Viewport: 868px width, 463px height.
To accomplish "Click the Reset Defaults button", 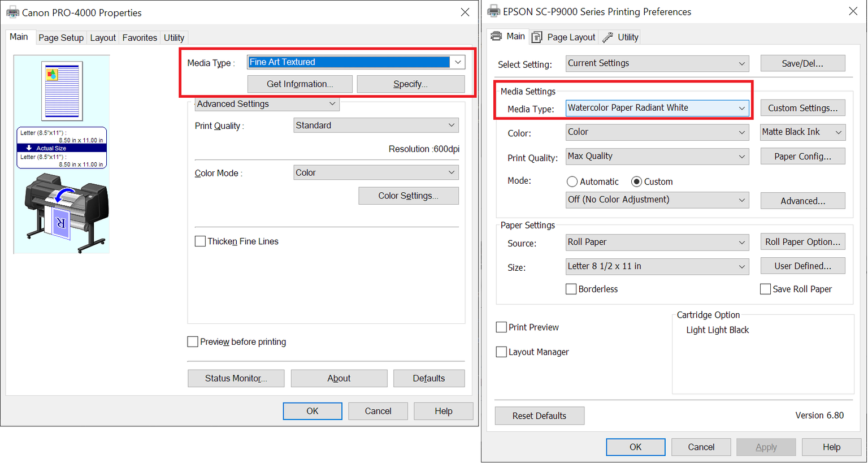I will coord(539,416).
